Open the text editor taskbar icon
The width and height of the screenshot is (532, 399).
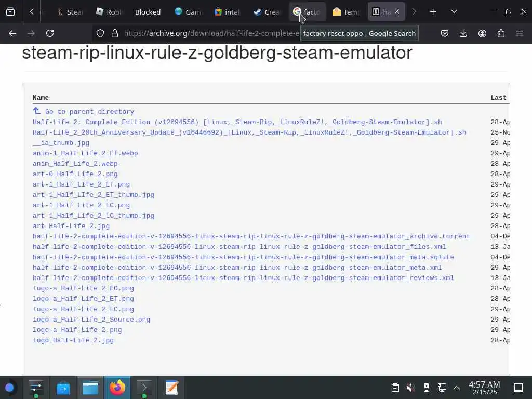click(x=171, y=388)
